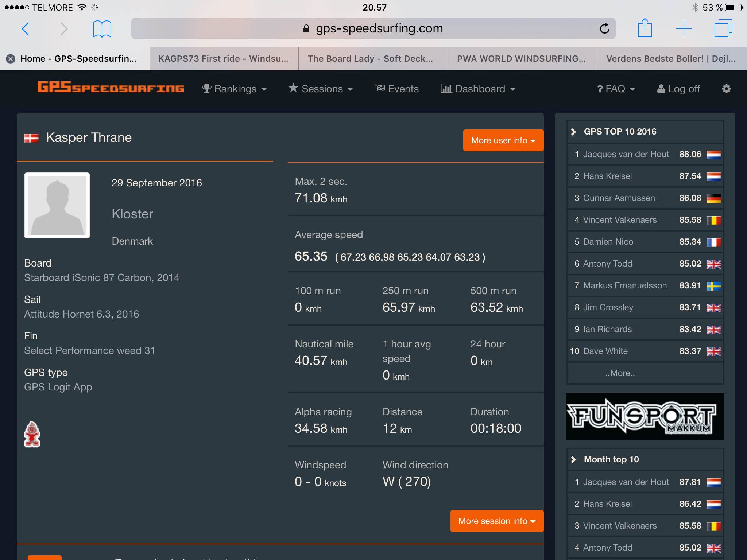Image resolution: width=747 pixels, height=560 pixels.
Task: Open the Dashboard dropdown menu
Action: pyautogui.click(x=478, y=89)
